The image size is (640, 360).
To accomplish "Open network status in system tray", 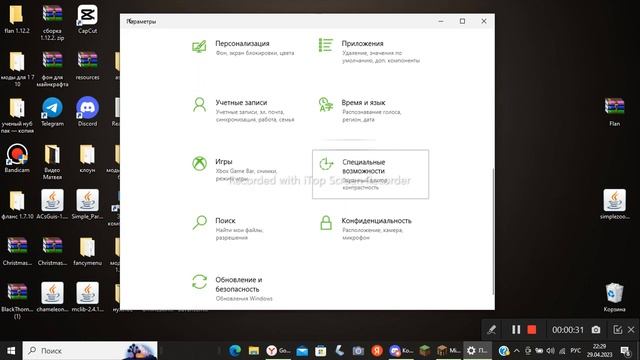I will [562, 351].
